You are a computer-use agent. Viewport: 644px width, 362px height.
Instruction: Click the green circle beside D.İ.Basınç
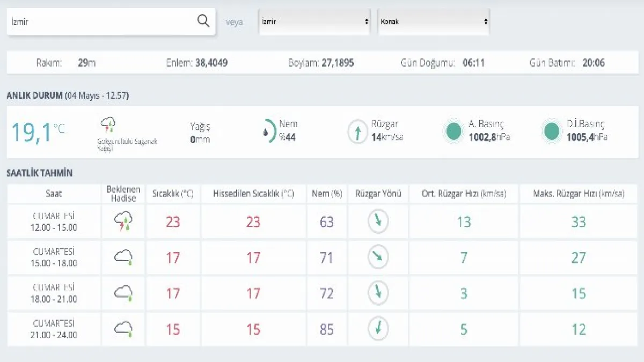coord(552,131)
